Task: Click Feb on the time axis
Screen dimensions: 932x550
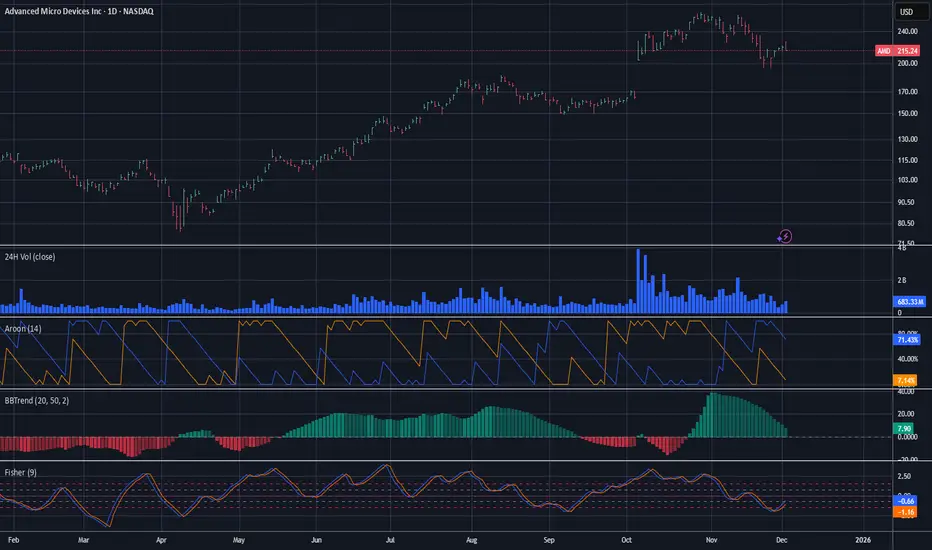Action: coord(13,540)
